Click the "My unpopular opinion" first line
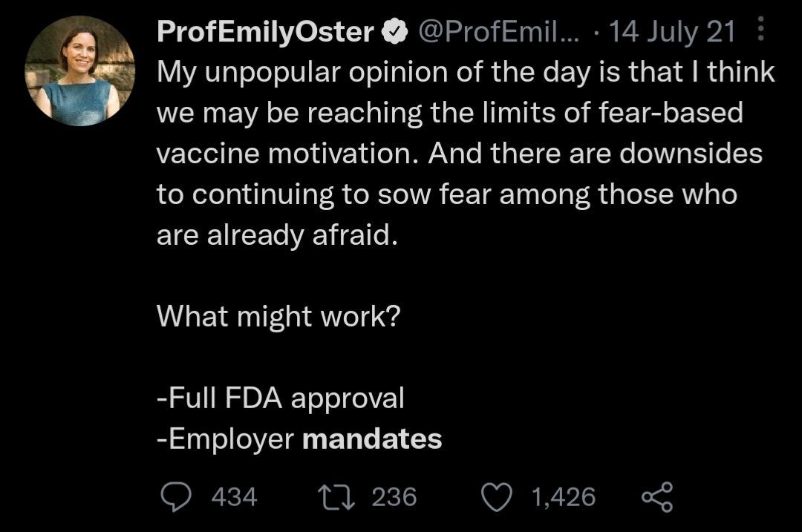Screen dimensions: 802x532 pyautogui.click(x=465, y=72)
